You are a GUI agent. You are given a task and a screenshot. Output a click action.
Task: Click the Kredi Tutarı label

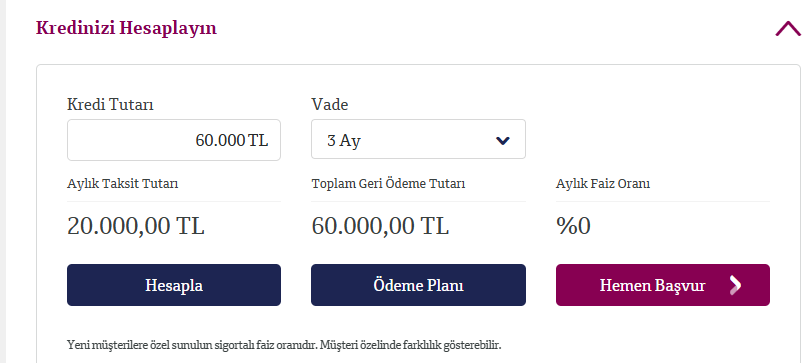110,104
